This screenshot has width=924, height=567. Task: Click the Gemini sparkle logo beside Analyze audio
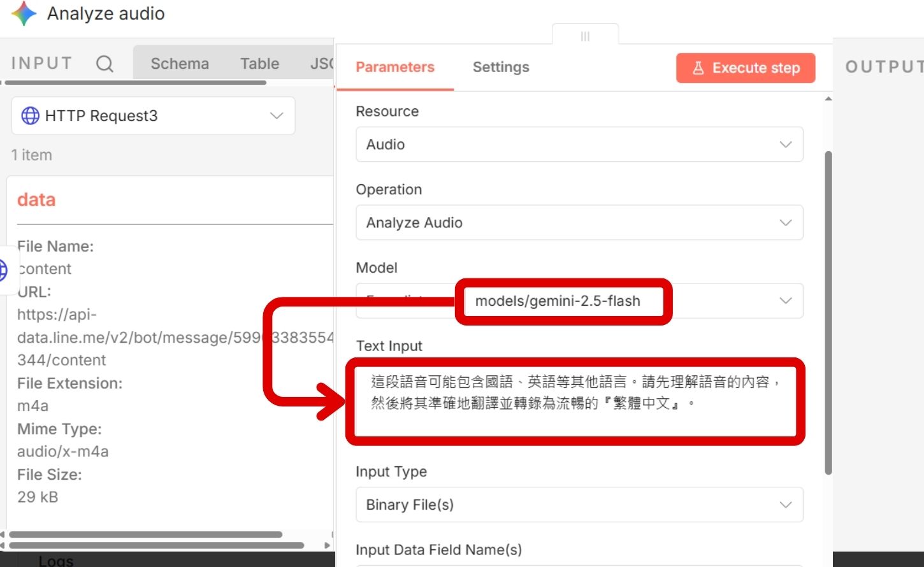coord(24,13)
